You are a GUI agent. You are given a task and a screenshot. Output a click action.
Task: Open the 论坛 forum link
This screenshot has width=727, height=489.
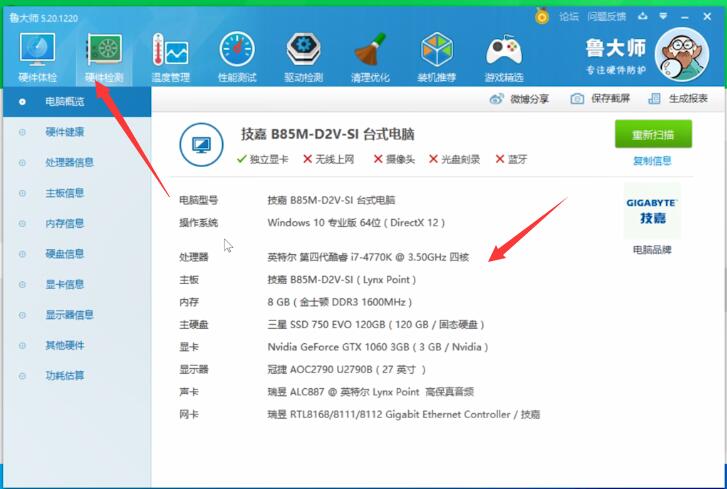point(569,17)
